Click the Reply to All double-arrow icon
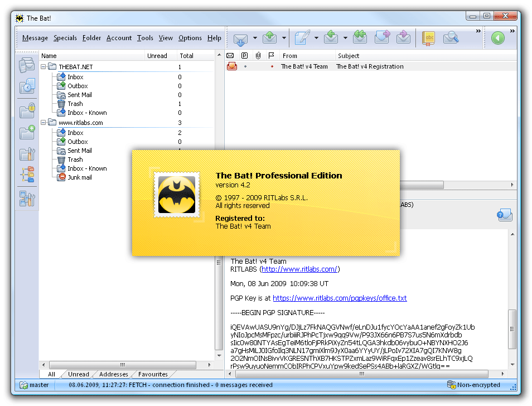The height and width of the screenshot is (406, 532). [x=360, y=38]
